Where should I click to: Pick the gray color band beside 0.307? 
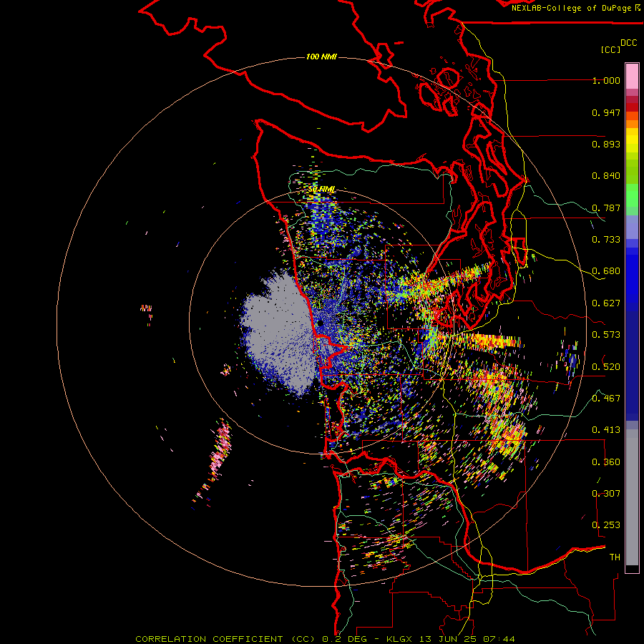[x=632, y=497]
